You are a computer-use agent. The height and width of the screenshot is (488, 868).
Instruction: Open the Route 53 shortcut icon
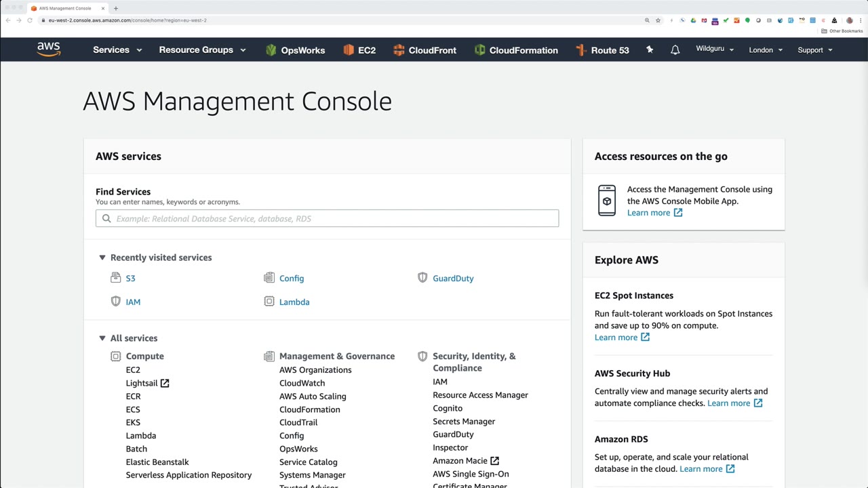pos(580,50)
